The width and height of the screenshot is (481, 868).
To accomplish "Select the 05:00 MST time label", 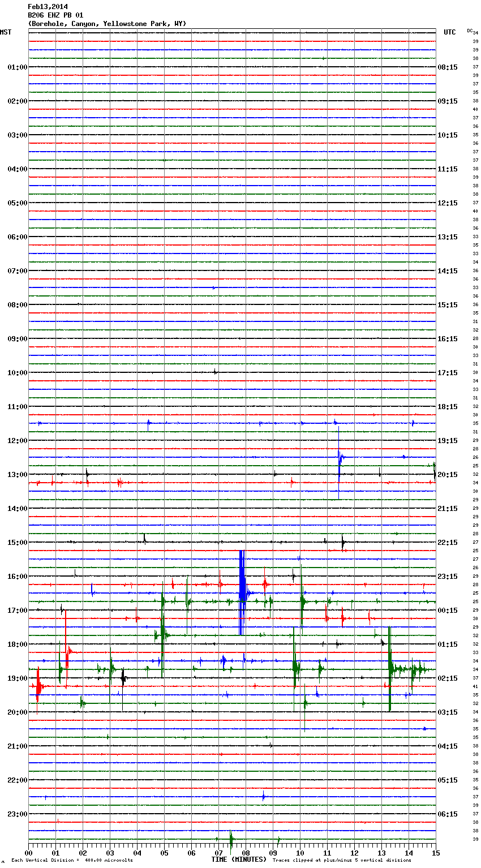I will point(17,203).
